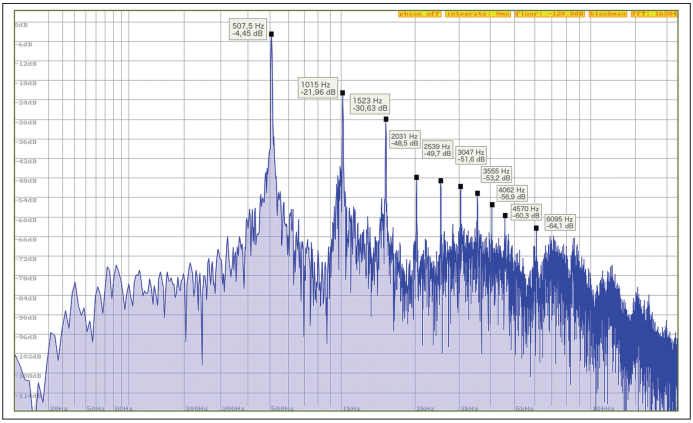Select the 507.5 Hz fundamental peak label

[248, 30]
